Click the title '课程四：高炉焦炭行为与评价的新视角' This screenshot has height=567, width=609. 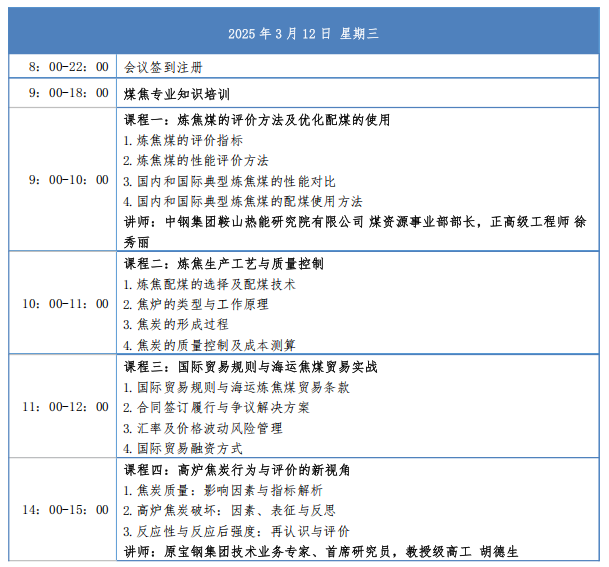(x=237, y=470)
